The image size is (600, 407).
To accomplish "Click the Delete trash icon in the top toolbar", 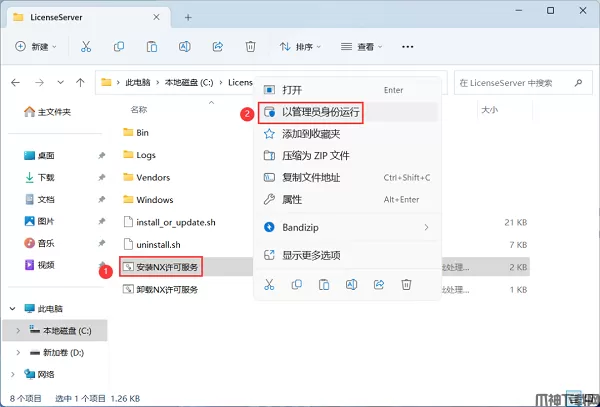I will (x=250, y=47).
